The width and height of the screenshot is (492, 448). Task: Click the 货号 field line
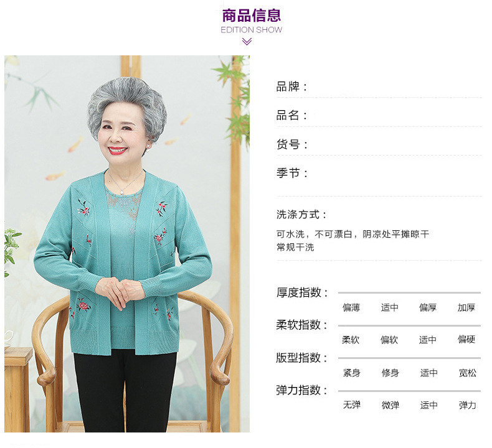click(379, 144)
